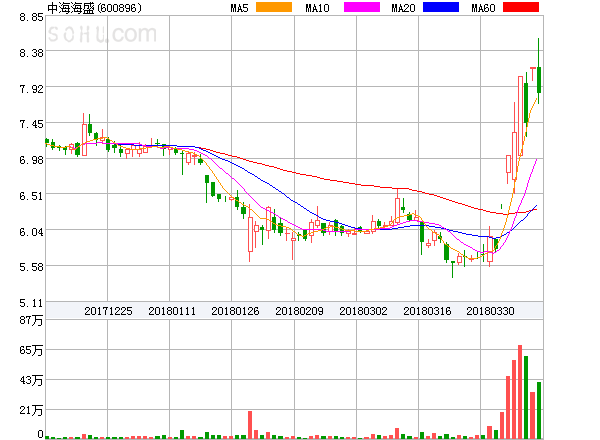Click the 0 volume axis label
This screenshot has width=600, height=440.
[40, 434]
